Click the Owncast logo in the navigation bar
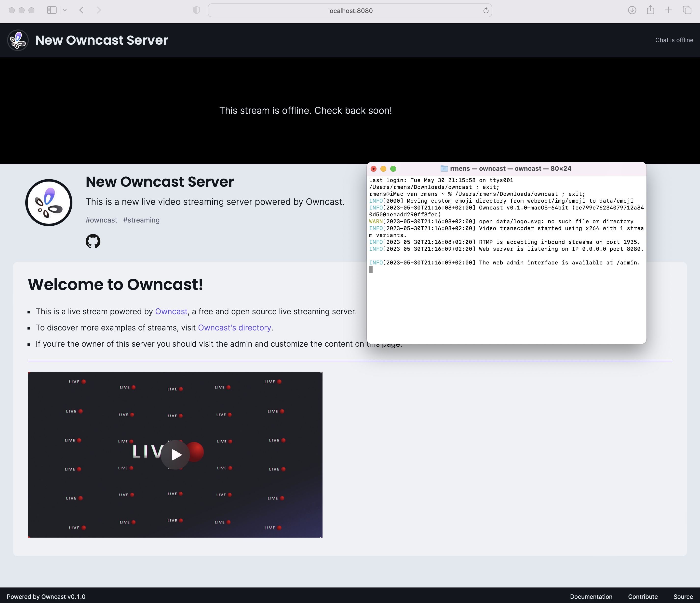 point(18,40)
